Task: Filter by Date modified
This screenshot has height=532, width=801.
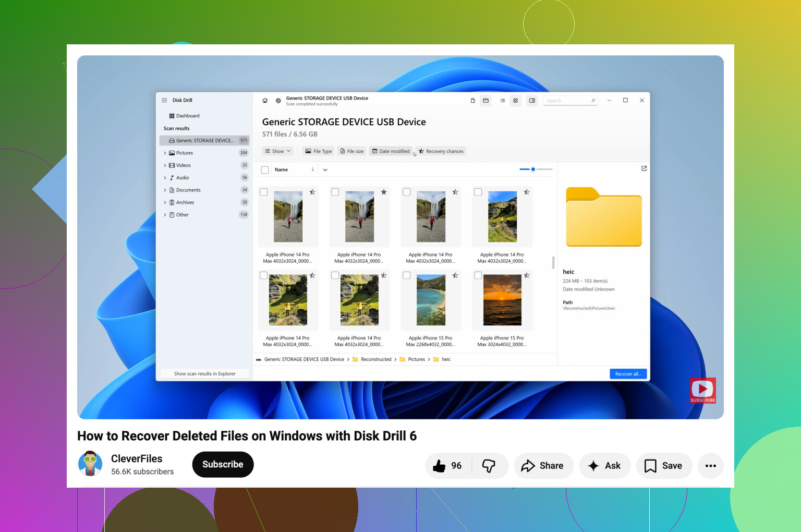Action: pos(391,151)
